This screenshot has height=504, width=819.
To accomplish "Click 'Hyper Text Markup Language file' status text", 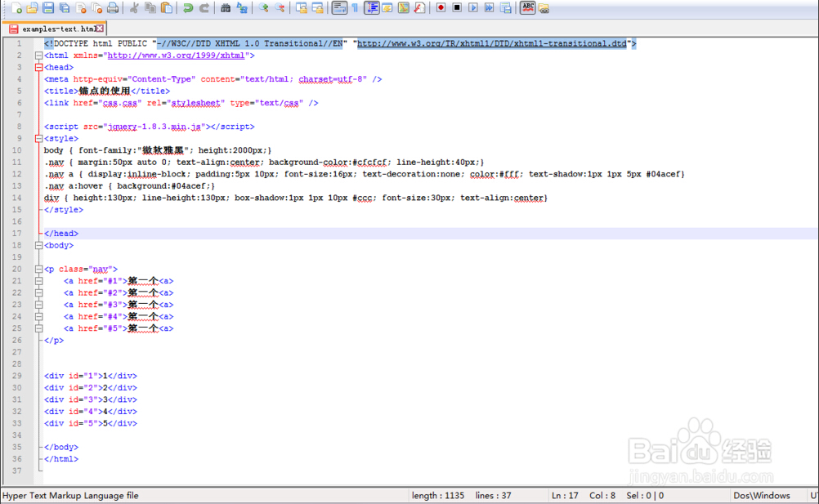I will (70, 496).
